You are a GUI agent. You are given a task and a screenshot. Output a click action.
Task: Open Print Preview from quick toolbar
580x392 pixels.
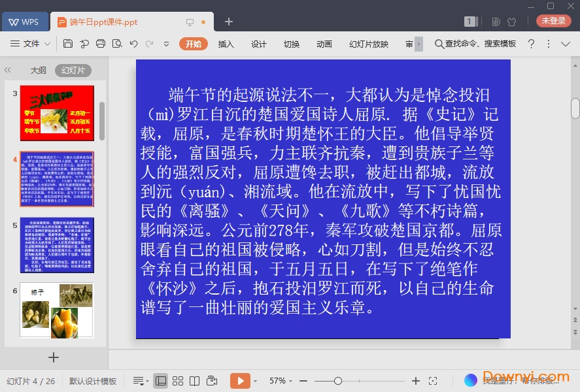117,44
